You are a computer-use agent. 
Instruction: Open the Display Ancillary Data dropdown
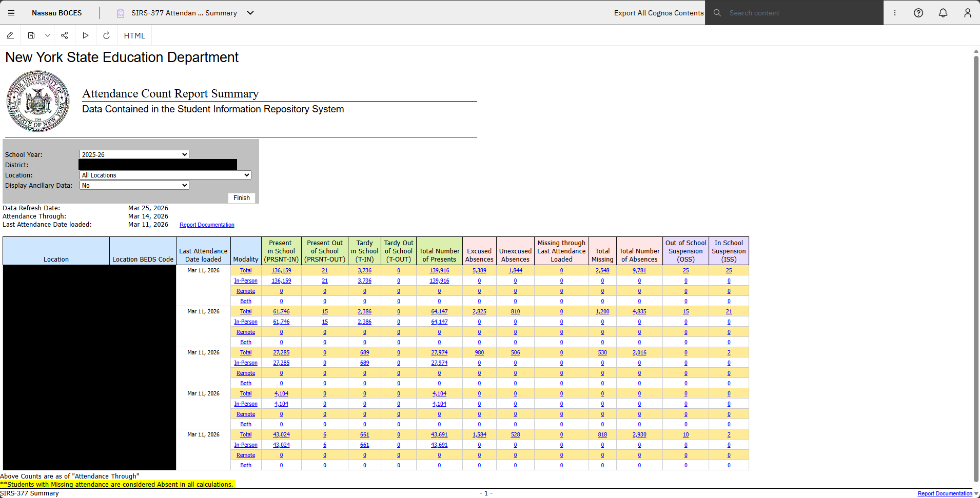coord(134,185)
